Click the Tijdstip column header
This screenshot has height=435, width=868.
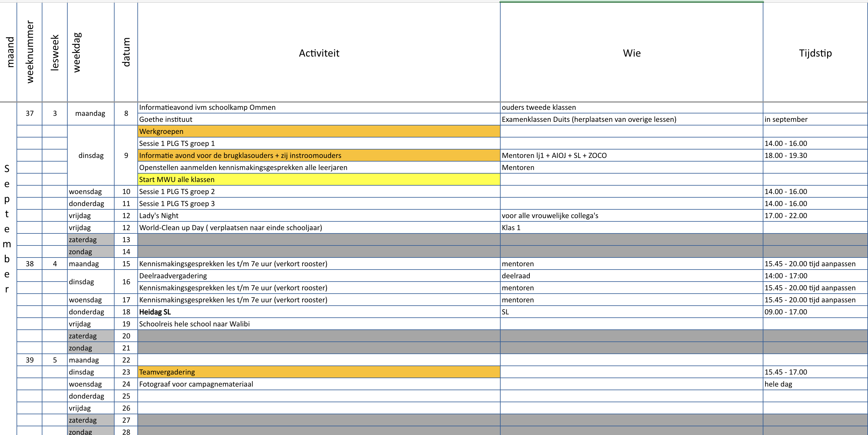click(x=815, y=53)
